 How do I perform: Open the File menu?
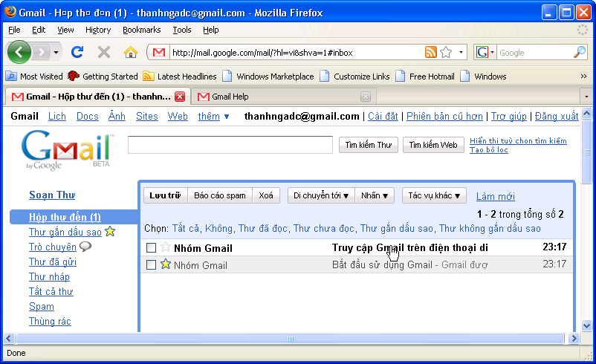[x=14, y=30]
